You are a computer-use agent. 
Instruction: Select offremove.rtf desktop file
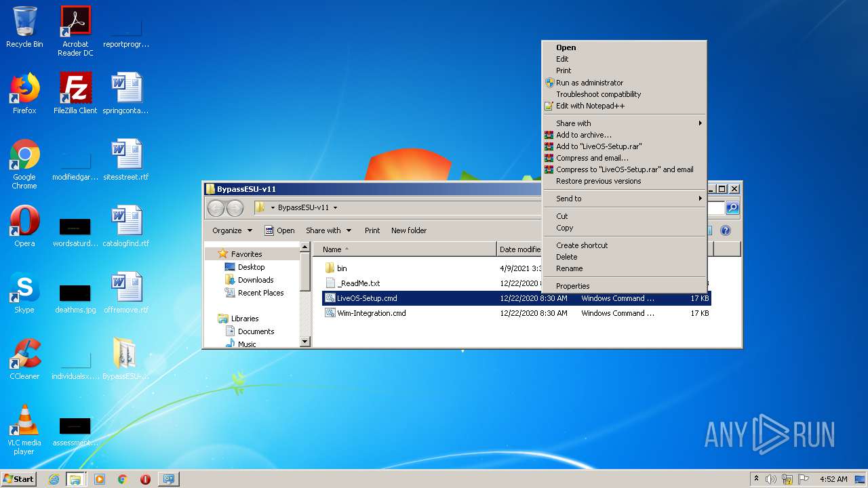(x=126, y=293)
